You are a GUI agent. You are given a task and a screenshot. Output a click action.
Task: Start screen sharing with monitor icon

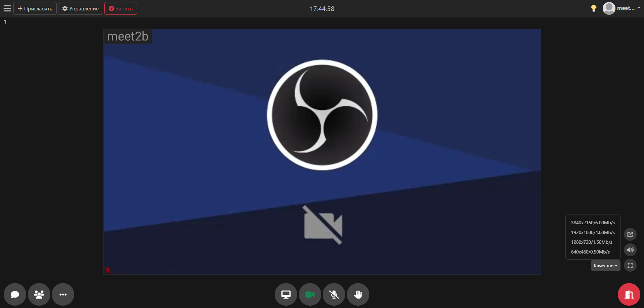(x=286, y=295)
